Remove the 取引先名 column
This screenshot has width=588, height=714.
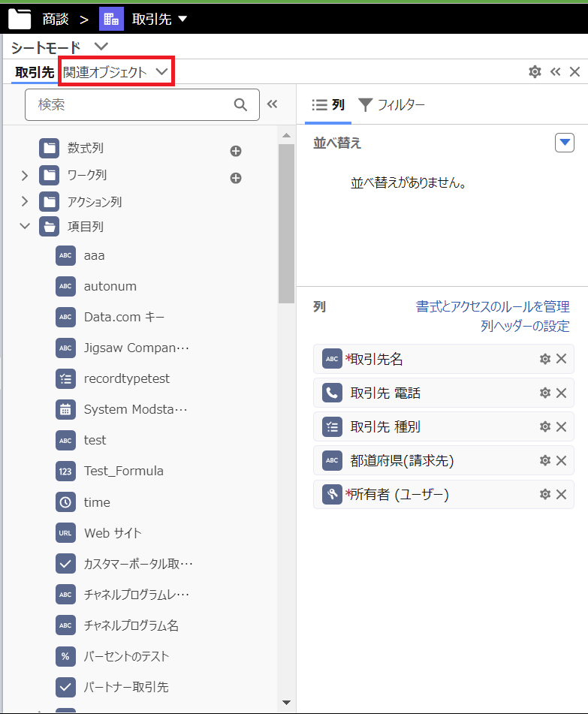(562, 359)
